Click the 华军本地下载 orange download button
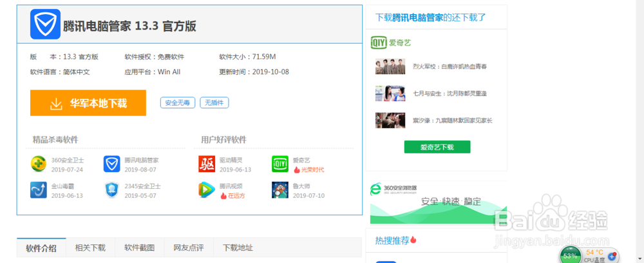 point(88,102)
